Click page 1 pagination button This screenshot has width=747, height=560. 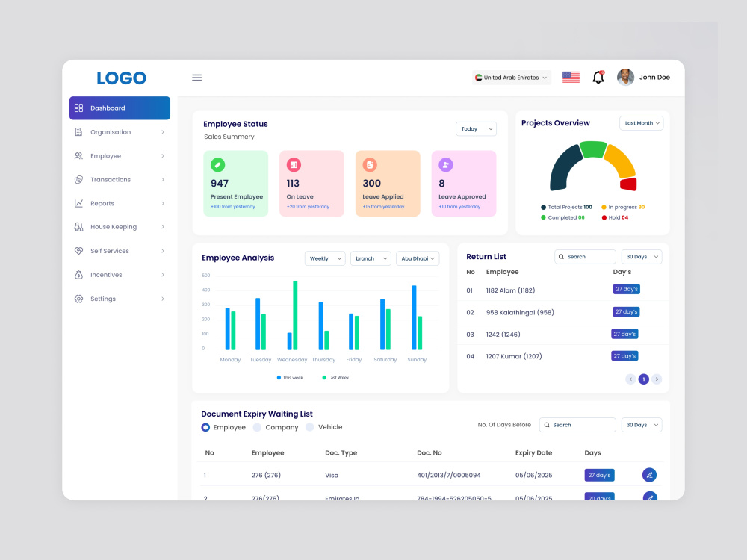point(644,379)
